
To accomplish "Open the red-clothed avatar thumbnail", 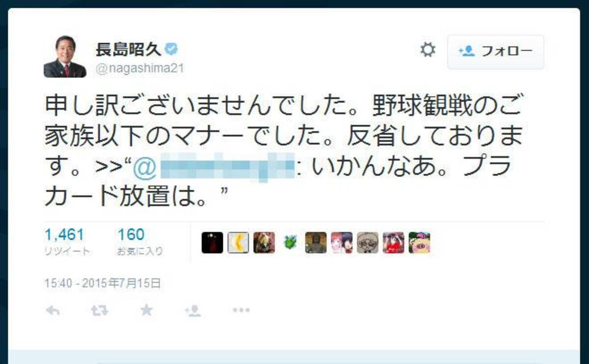I will tap(393, 242).
